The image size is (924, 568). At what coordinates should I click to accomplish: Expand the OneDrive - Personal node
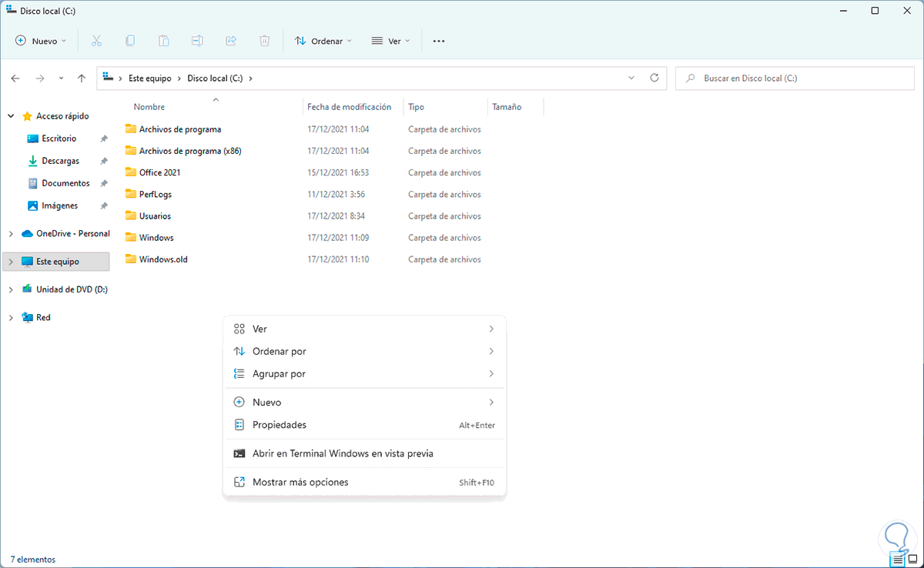pos(11,233)
